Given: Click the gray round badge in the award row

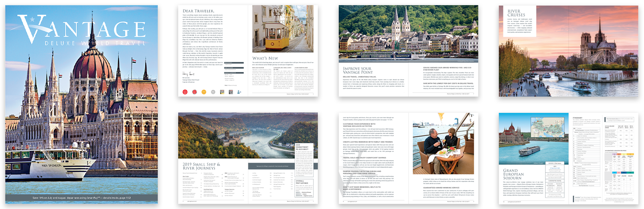Looking at the screenshot, I should [x=213, y=92].
